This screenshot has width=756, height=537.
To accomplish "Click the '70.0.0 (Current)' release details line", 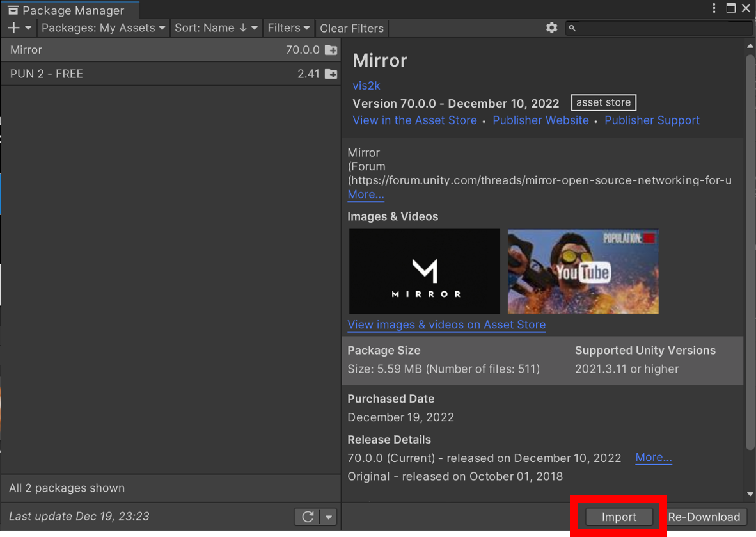I will (x=484, y=458).
